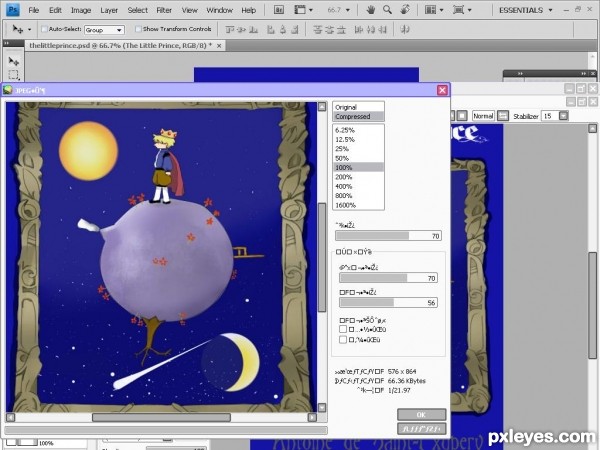This screenshot has height=450, width=600.
Task: Align bottom edges of layers
Action: [x=253, y=29]
